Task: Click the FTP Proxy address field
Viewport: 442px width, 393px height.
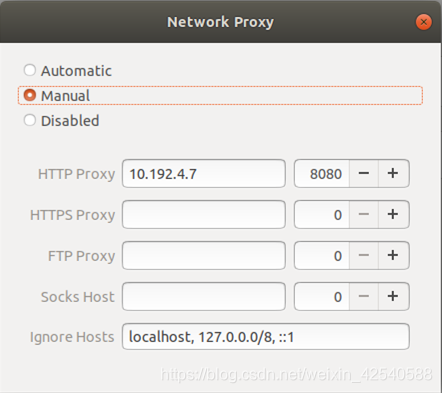Action: pyautogui.click(x=204, y=256)
